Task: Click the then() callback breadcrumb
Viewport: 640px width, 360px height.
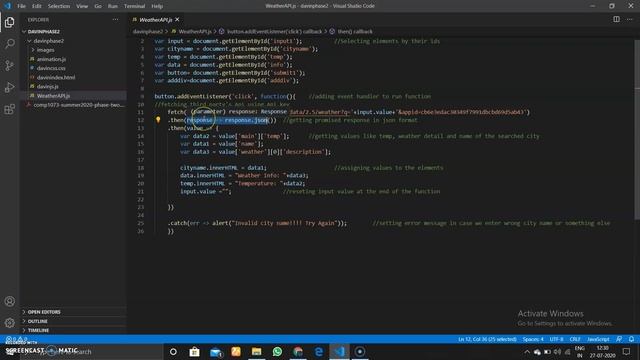Action: pos(355,31)
